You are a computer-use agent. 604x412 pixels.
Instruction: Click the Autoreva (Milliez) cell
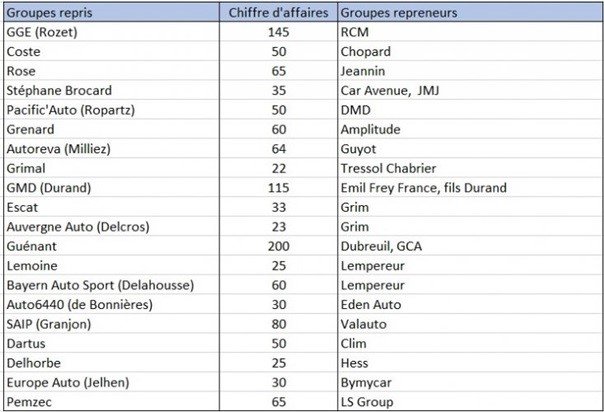coord(59,148)
